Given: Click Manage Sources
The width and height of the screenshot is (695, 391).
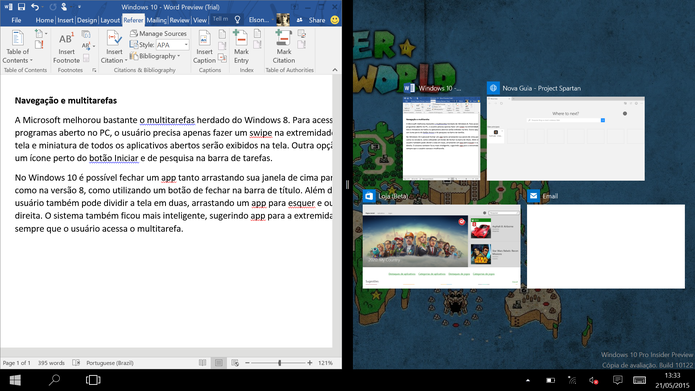Looking at the screenshot, I should click(x=158, y=33).
